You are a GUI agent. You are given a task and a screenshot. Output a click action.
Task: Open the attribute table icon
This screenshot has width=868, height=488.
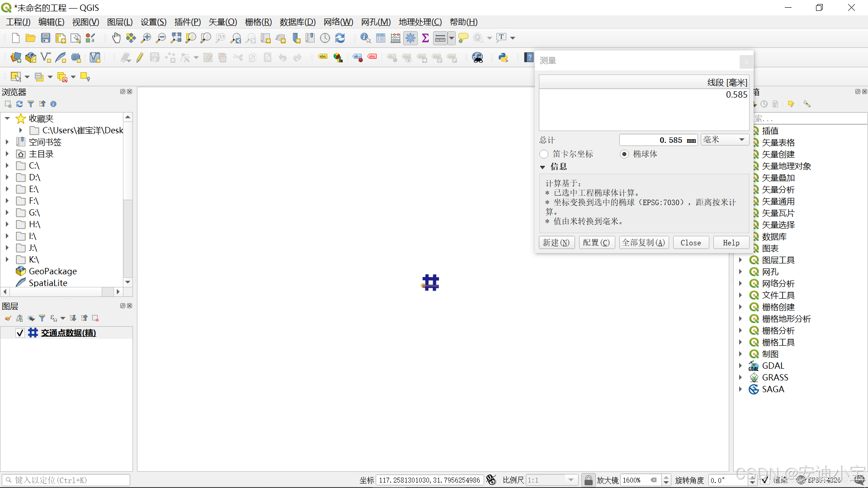pos(381,38)
